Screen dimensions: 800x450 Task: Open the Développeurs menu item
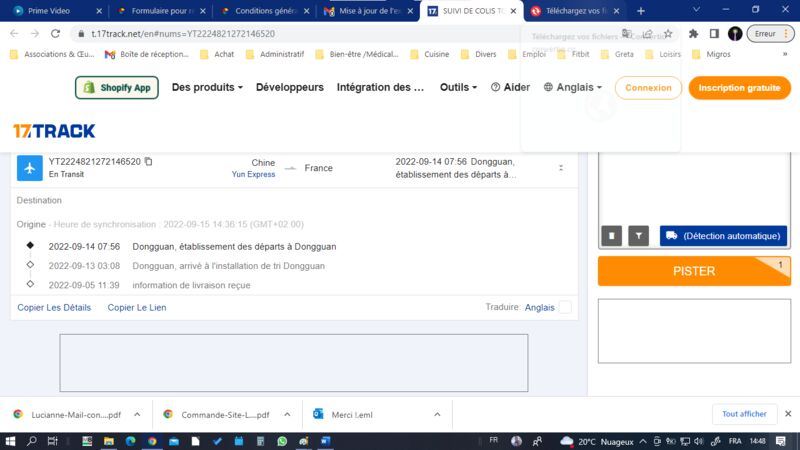(x=290, y=88)
